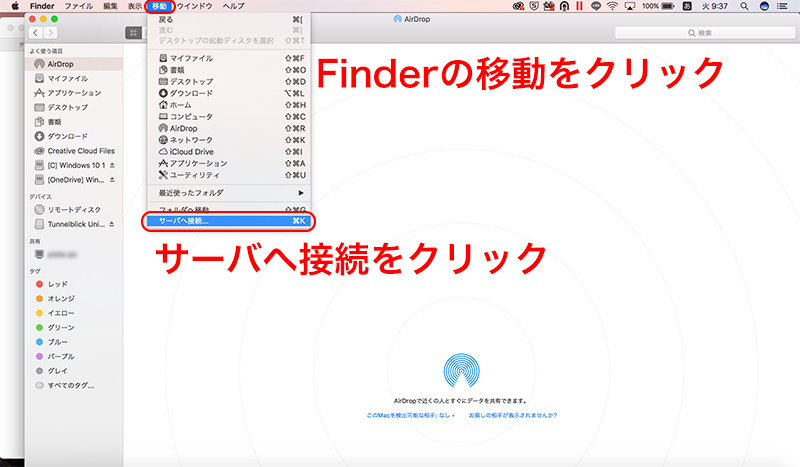Screen dimensions: 800x467
Task: Choose ホーム from the 移動 menu
Action: 229,105
